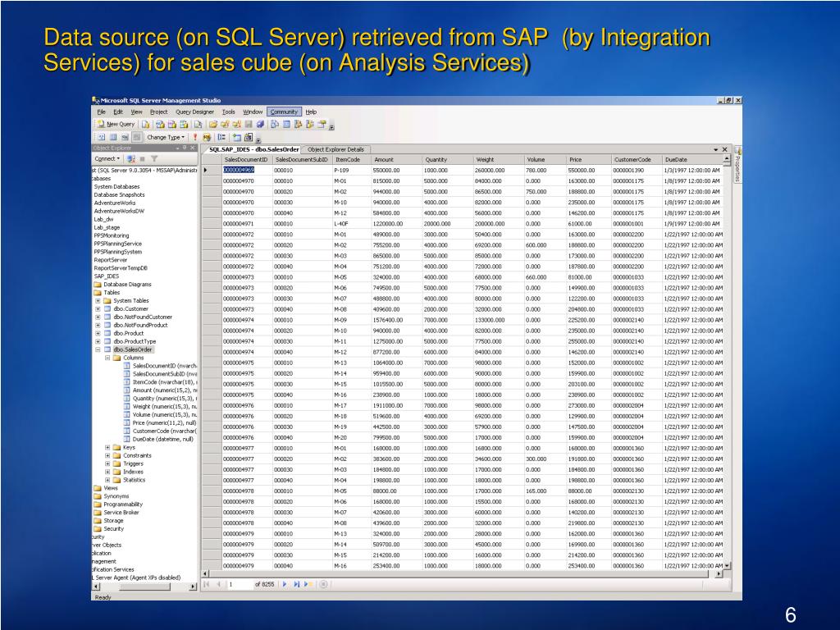Jump to last record icon

pyautogui.click(x=296, y=584)
